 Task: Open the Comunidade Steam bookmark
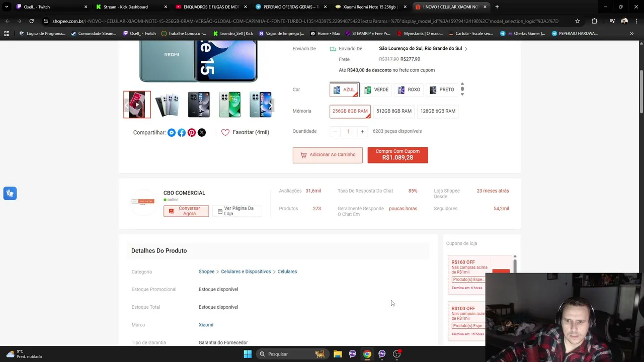tap(94, 34)
